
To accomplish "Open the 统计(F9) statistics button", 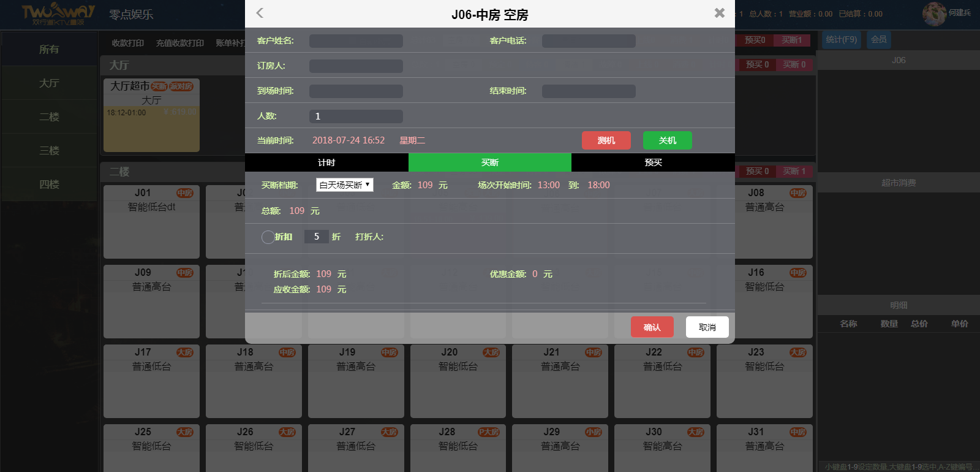I will [x=841, y=40].
